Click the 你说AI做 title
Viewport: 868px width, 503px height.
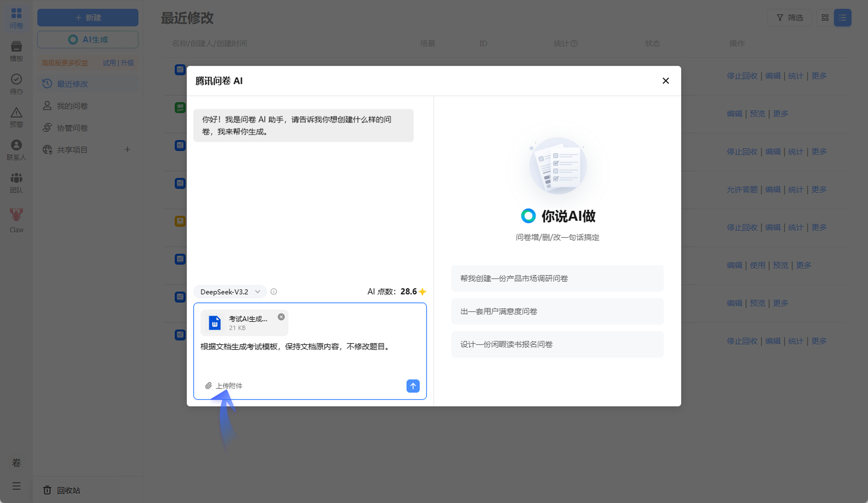pos(568,216)
